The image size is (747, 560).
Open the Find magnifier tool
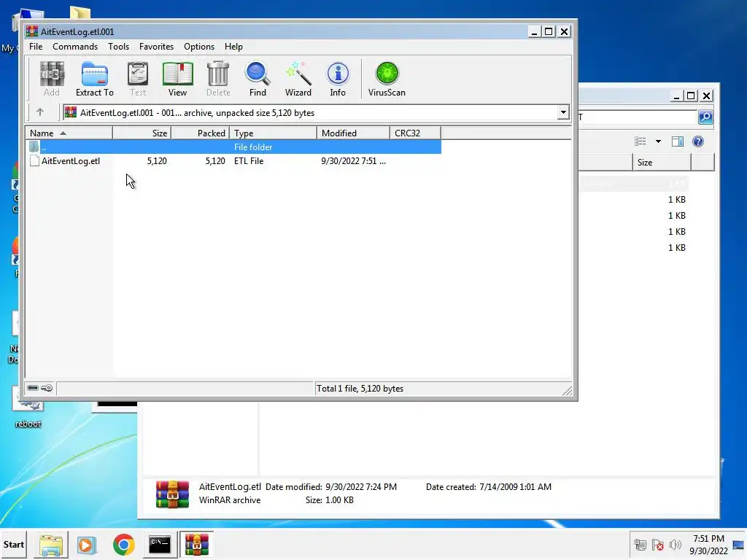258,79
